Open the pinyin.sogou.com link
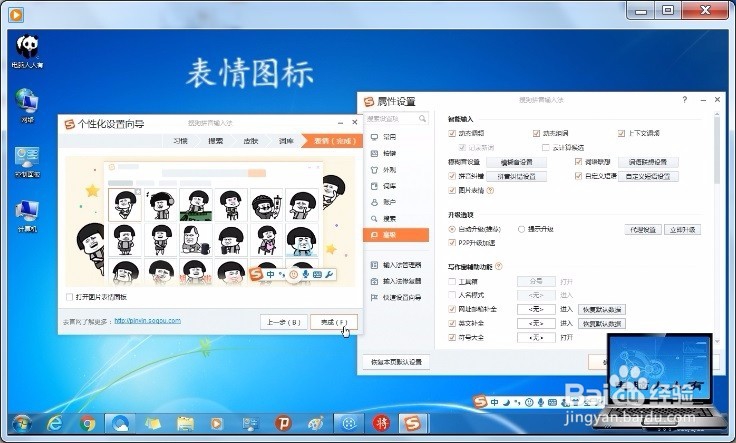This screenshot has width=736, height=443. 147,321
